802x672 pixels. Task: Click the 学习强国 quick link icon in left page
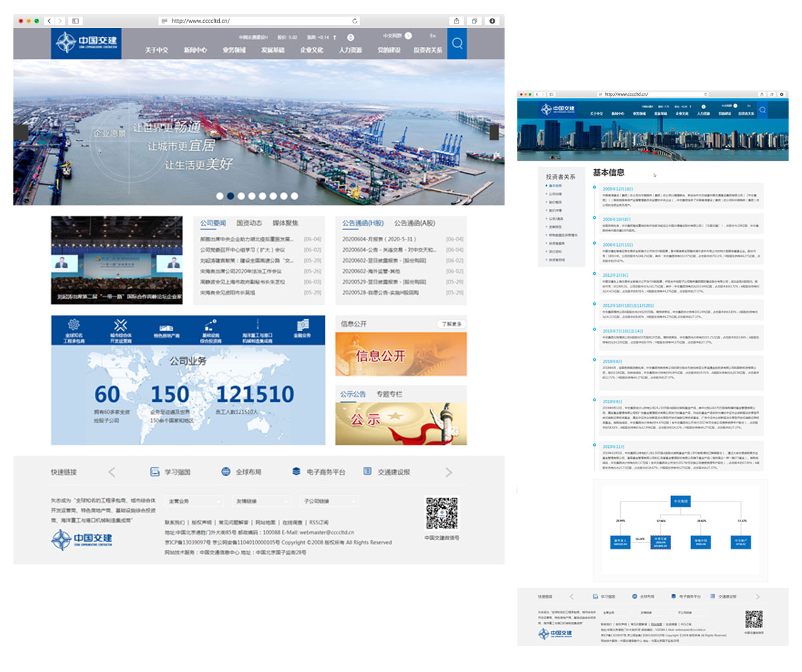coord(155,471)
